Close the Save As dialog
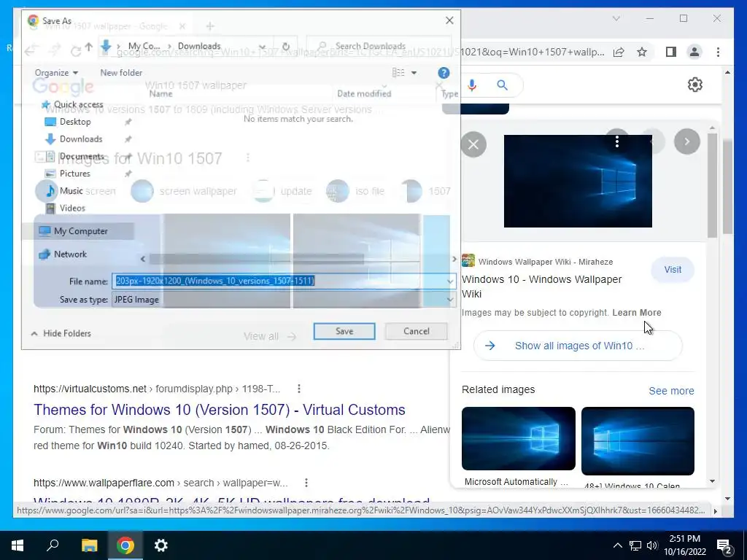Viewport: 747px width, 560px height. pos(449,20)
